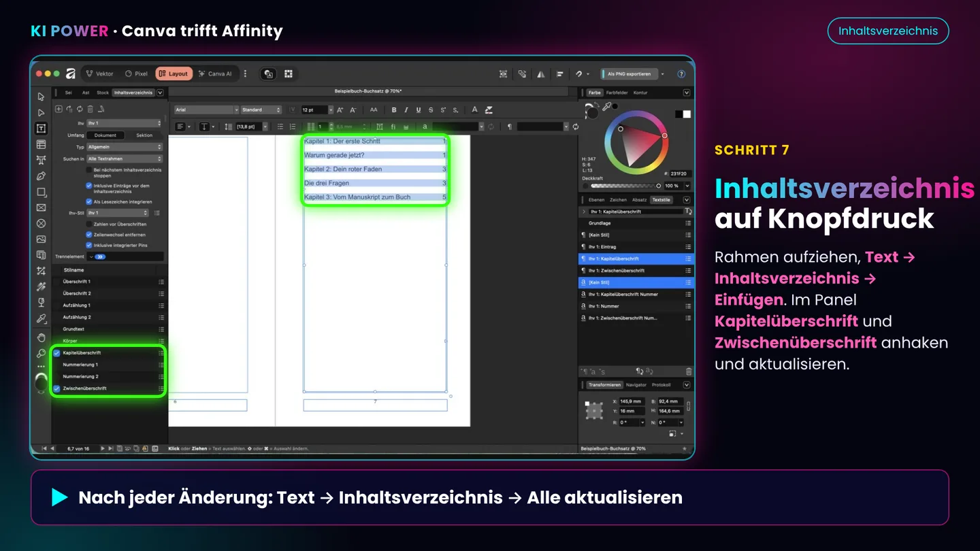The width and height of the screenshot is (980, 551).
Task: Select the Move tool arrow
Action: point(41,97)
